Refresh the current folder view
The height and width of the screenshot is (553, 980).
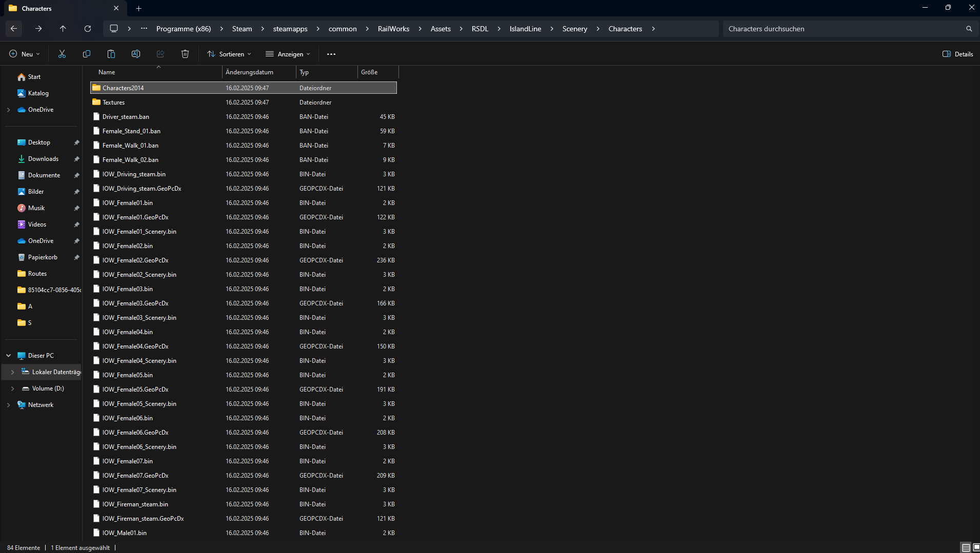88,29
